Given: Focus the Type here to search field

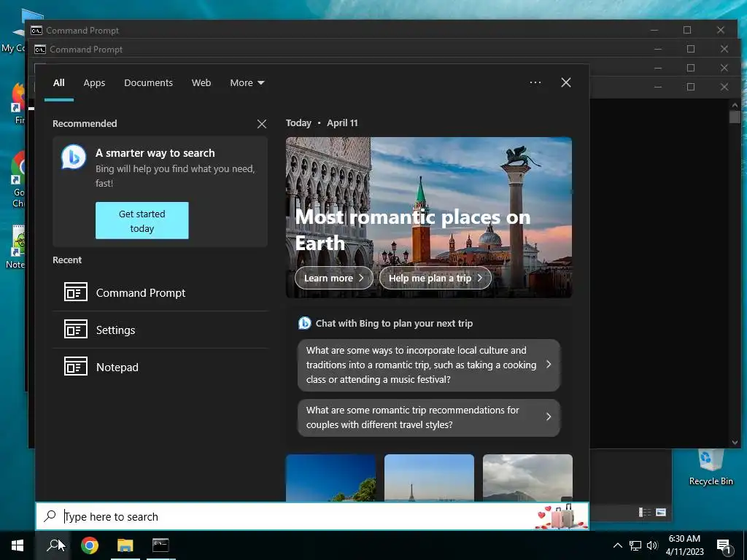Looking at the screenshot, I should click(x=312, y=516).
